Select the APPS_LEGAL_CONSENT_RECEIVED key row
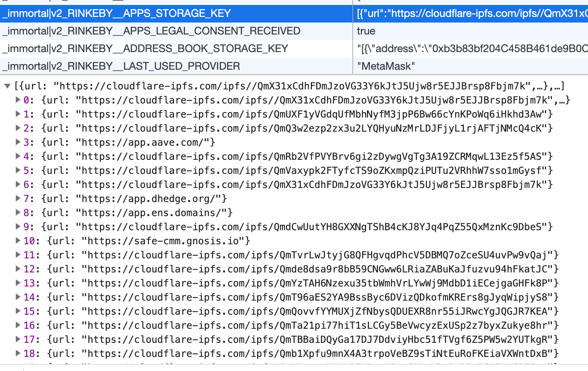Screen dimensions: 588x371 (176, 31)
